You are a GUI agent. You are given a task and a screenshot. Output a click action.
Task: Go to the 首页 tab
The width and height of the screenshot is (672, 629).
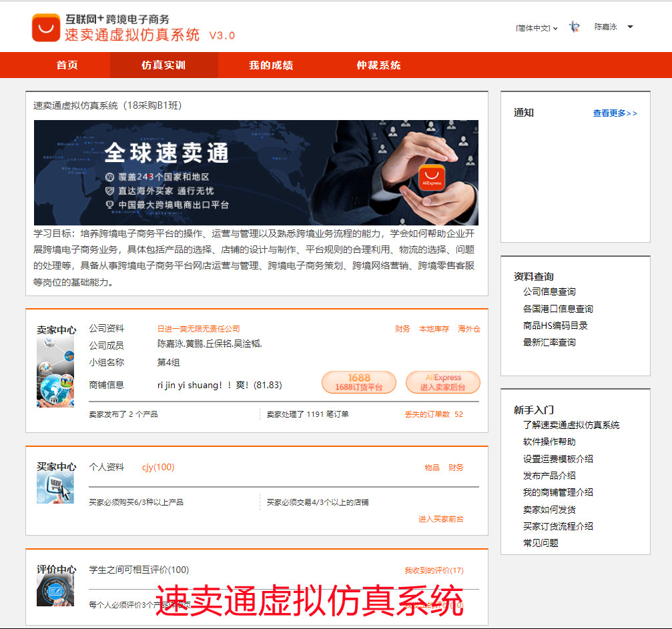(x=67, y=65)
